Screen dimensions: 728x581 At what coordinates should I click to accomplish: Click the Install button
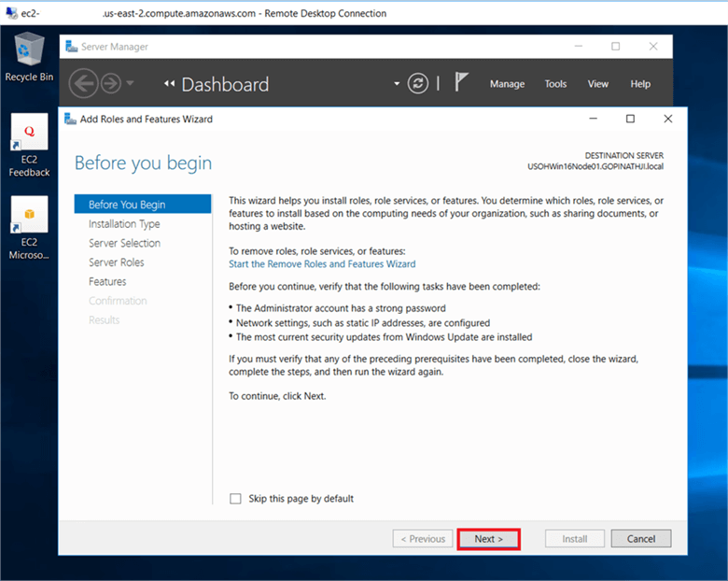574,539
